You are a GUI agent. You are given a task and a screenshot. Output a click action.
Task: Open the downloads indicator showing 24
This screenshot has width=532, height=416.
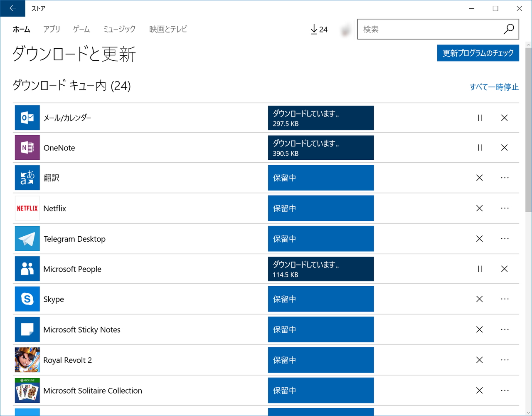coord(318,29)
